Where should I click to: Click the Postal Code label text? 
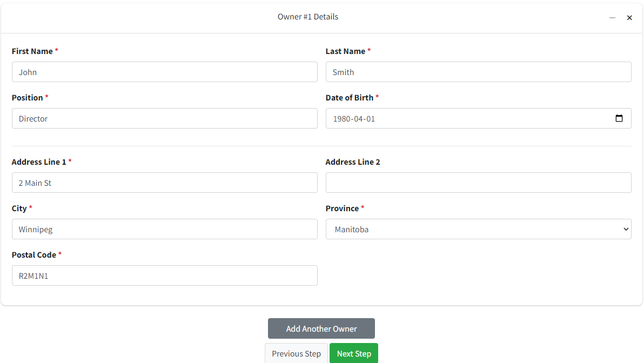point(33,255)
